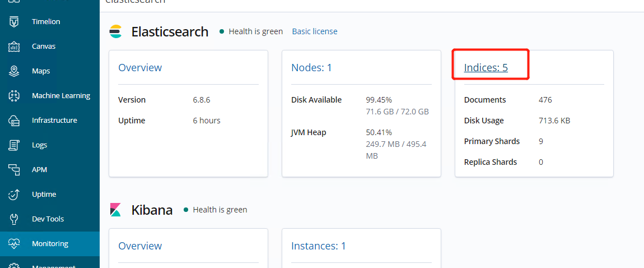Screen dimensions: 644x268
Task: Click the Elasticsearch logo icon
Action: [116, 31]
